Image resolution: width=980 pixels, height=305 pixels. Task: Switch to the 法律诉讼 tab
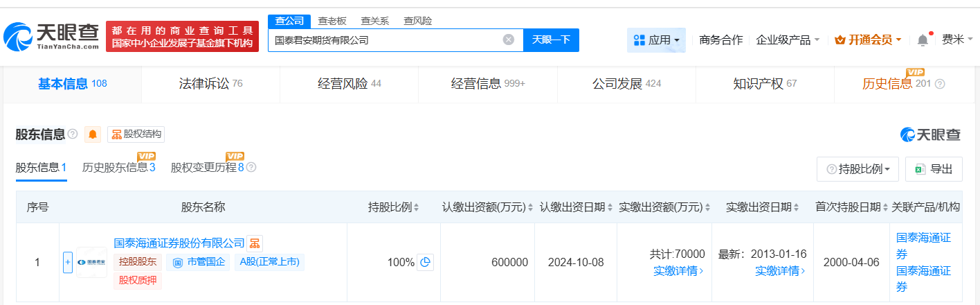pyautogui.click(x=210, y=84)
